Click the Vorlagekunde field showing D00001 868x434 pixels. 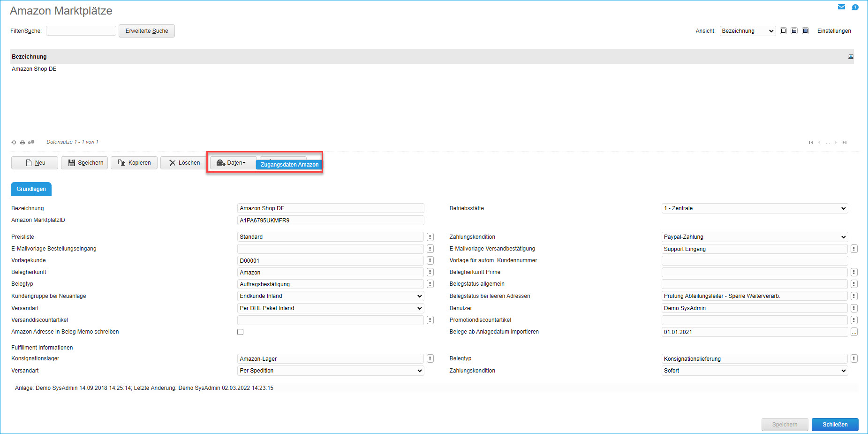pos(331,260)
